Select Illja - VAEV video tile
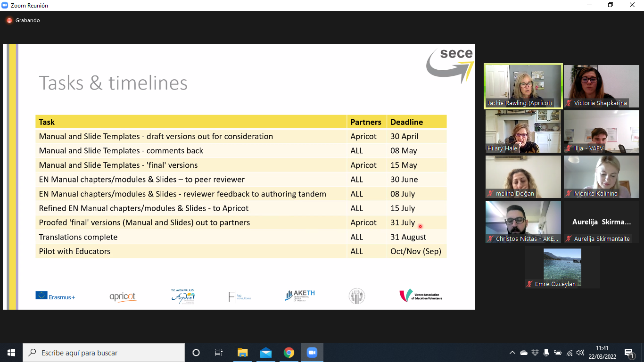644x362 pixels. [602, 132]
